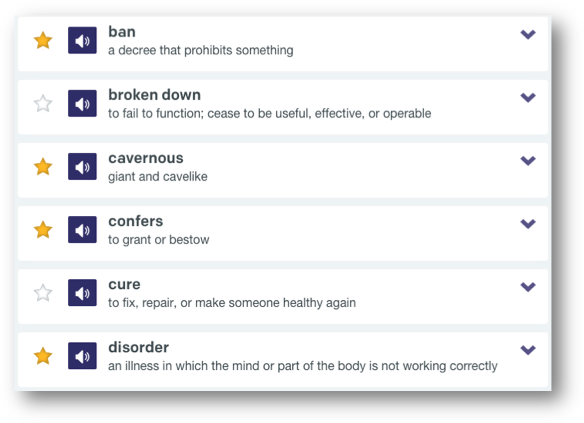The width and height of the screenshot is (584, 423).
Task: Play pronunciation of cavernous
Action: click(82, 166)
